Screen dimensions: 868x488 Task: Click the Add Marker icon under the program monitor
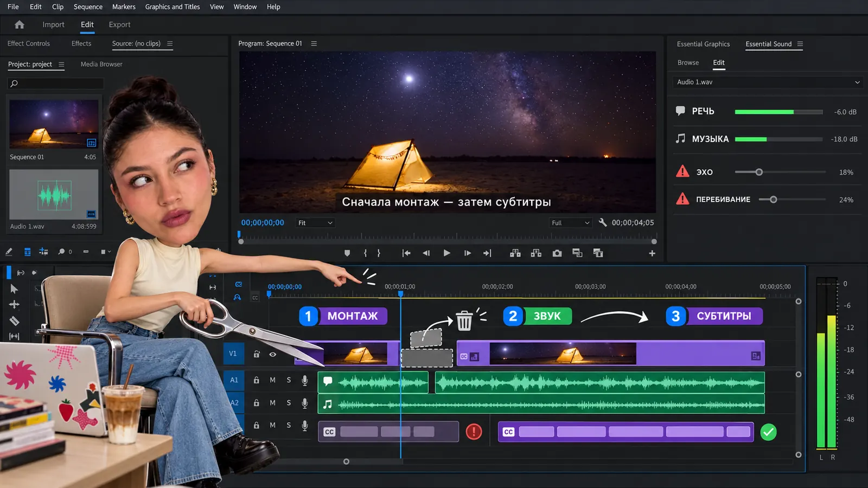(347, 253)
